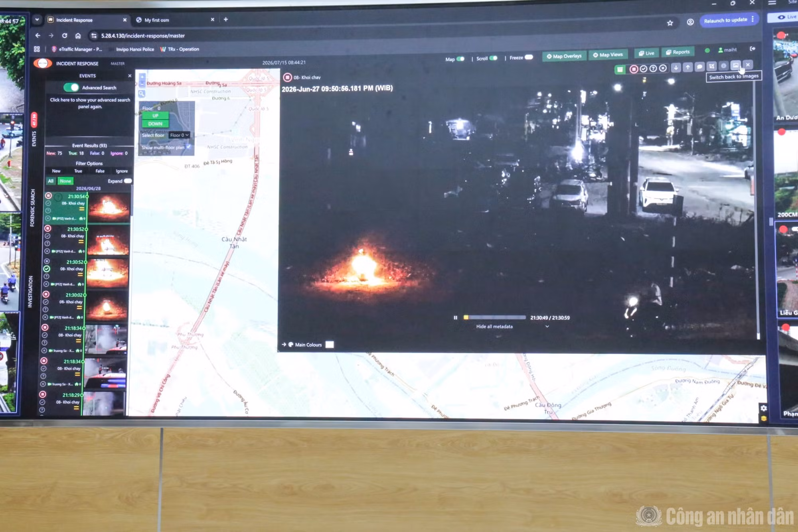Open the browser apps grid in bookmarks bar
This screenshot has height=532, width=798.
[37, 49]
